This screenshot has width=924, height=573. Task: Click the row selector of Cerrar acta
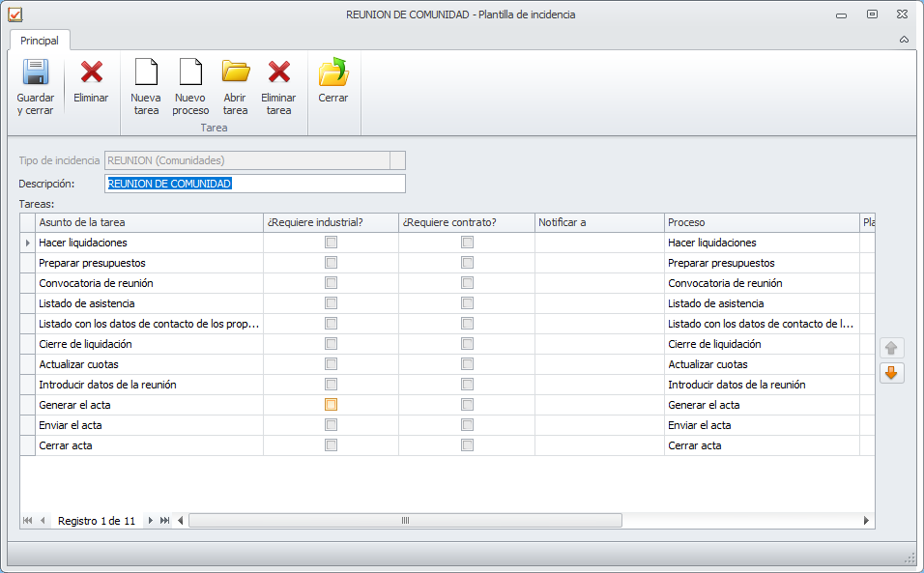(x=28, y=445)
